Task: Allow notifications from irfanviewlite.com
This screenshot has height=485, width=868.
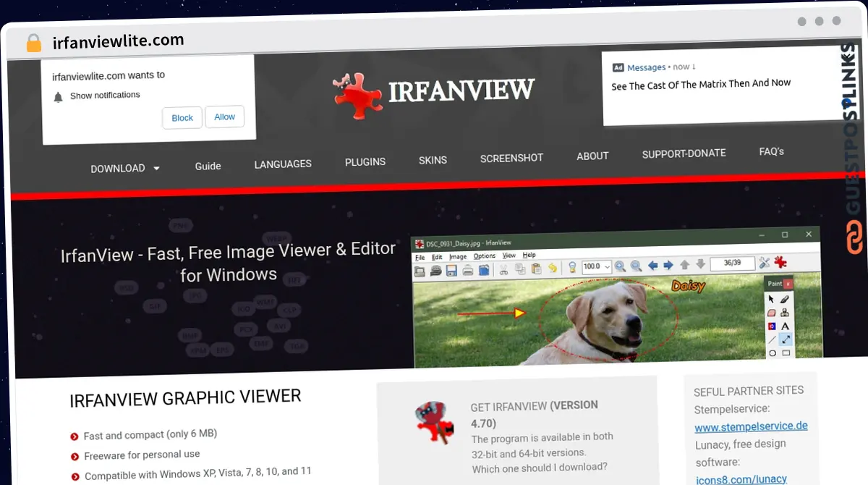Action: 224,116
